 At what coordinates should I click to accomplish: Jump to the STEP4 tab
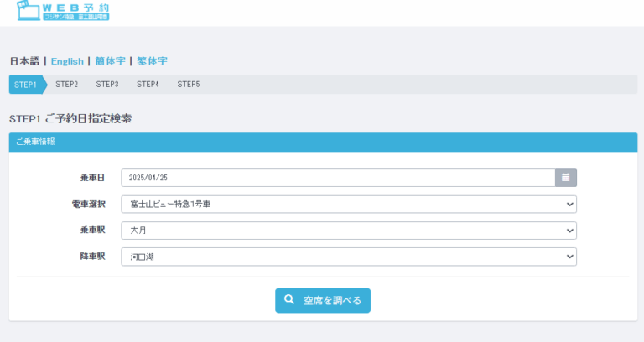[x=148, y=85]
